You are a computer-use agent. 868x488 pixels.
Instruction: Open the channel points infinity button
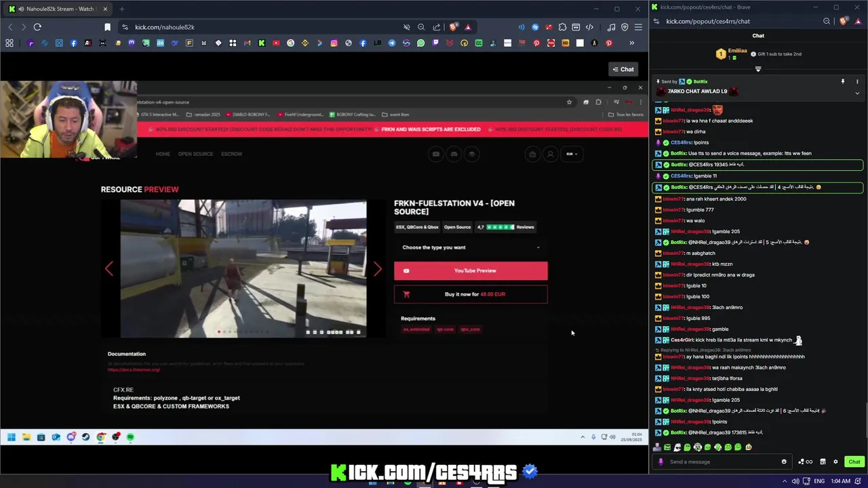805,462
